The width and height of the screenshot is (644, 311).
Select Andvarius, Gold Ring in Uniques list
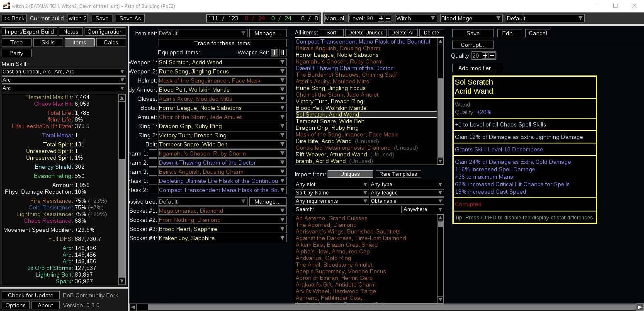[x=323, y=258]
